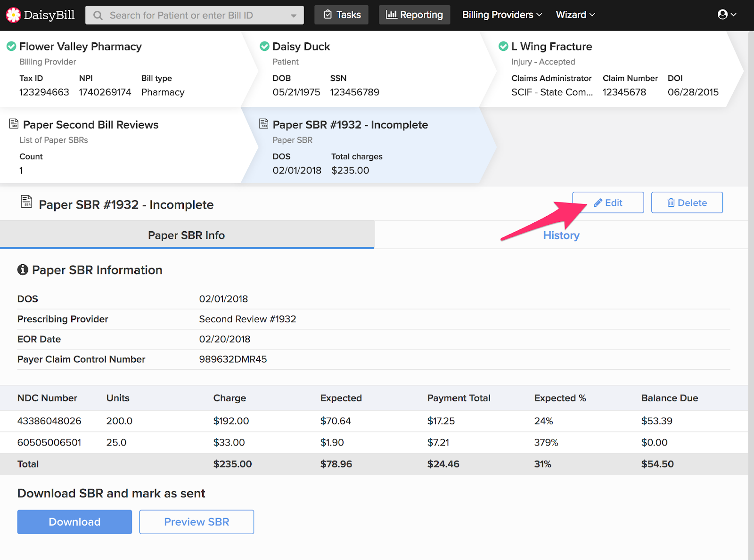Click the Balance Due column header
Image resolution: width=754 pixels, height=560 pixels.
pyautogui.click(x=670, y=398)
